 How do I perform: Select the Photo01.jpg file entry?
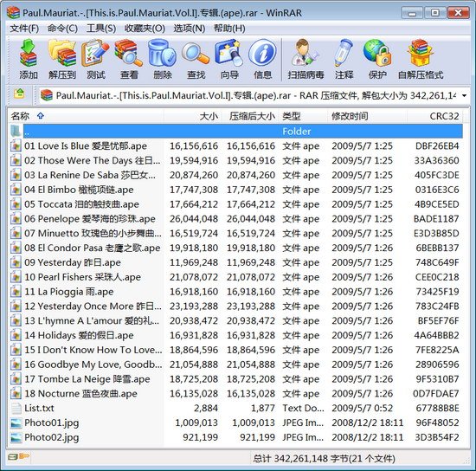(52, 423)
